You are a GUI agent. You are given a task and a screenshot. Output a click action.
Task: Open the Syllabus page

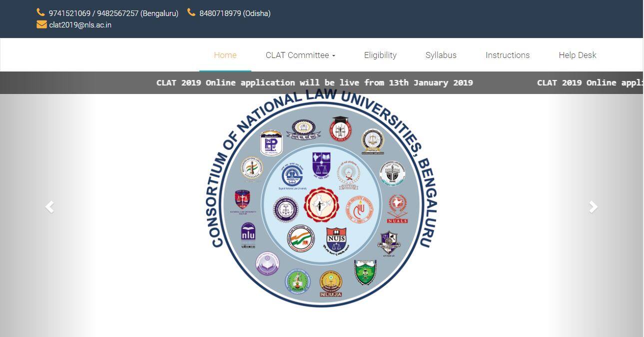click(441, 55)
